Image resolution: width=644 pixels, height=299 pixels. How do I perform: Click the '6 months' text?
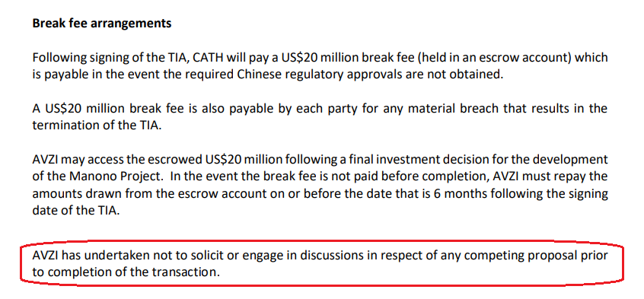[x=460, y=193]
